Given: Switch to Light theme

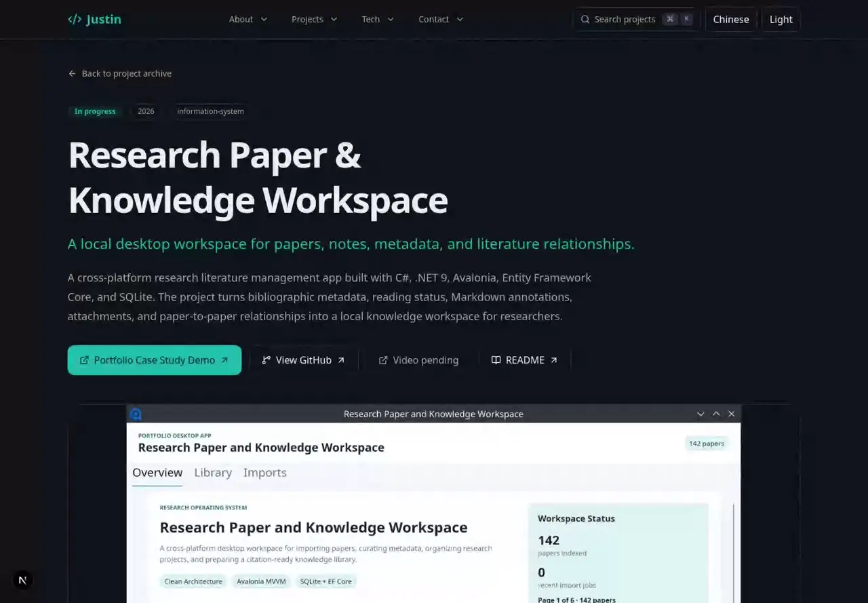Looking at the screenshot, I should click(x=781, y=19).
